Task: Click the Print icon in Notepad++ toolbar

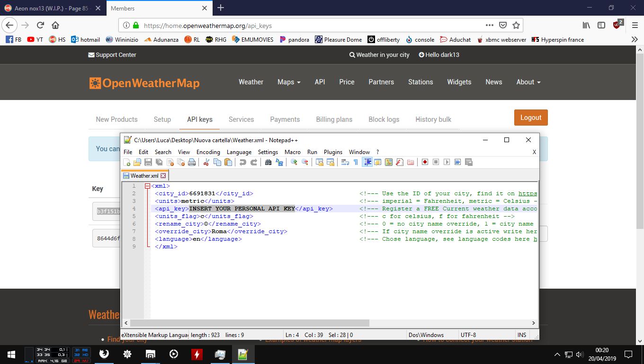Action: 192,162
